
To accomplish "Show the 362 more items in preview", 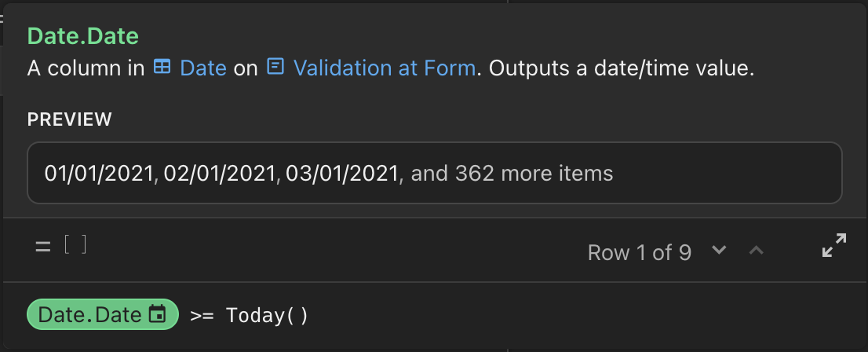I will (512, 174).
